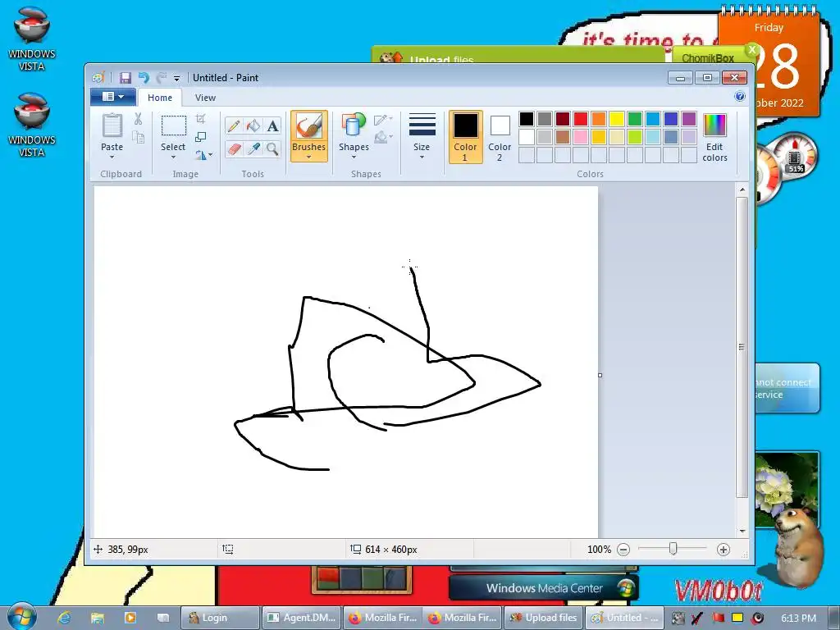Open the shape Fill dropdown
Viewport: 840px width, 630px height.
383,138
